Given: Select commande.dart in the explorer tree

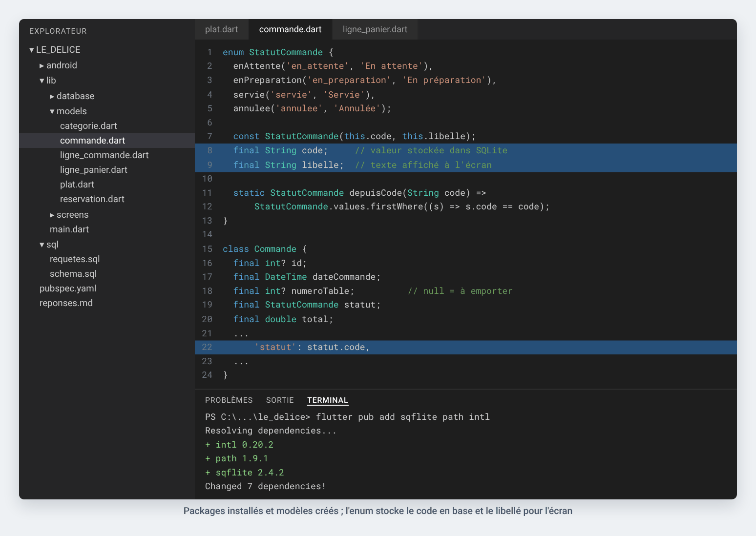Looking at the screenshot, I should pyautogui.click(x=107, y=141).
